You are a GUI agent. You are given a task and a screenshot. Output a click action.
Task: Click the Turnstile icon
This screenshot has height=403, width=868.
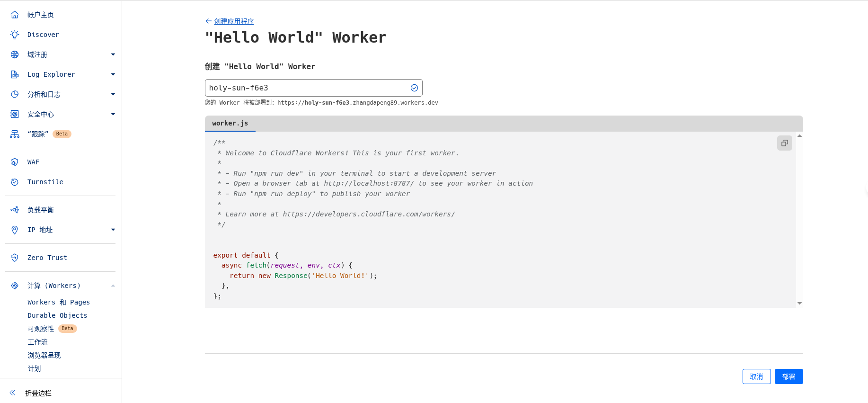click(x=15, y=182)
